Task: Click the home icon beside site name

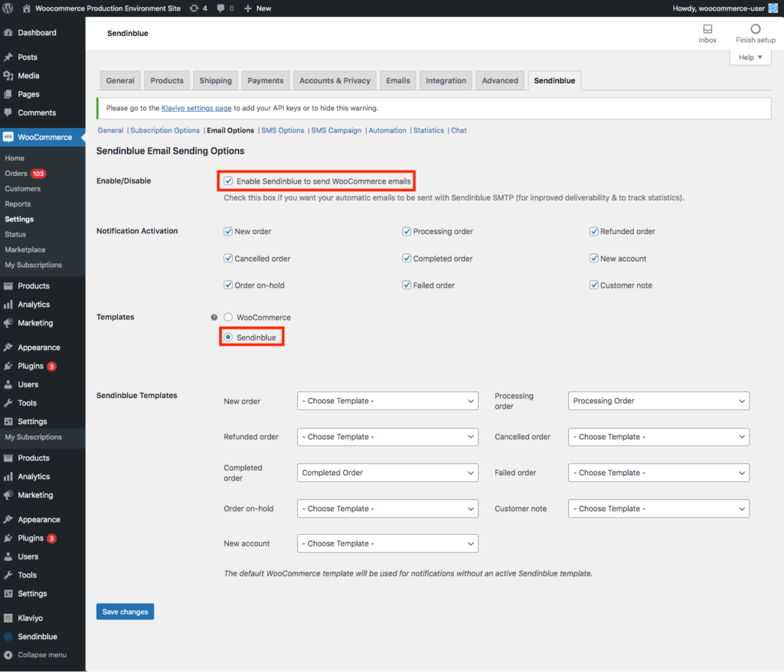Action: 27,8
